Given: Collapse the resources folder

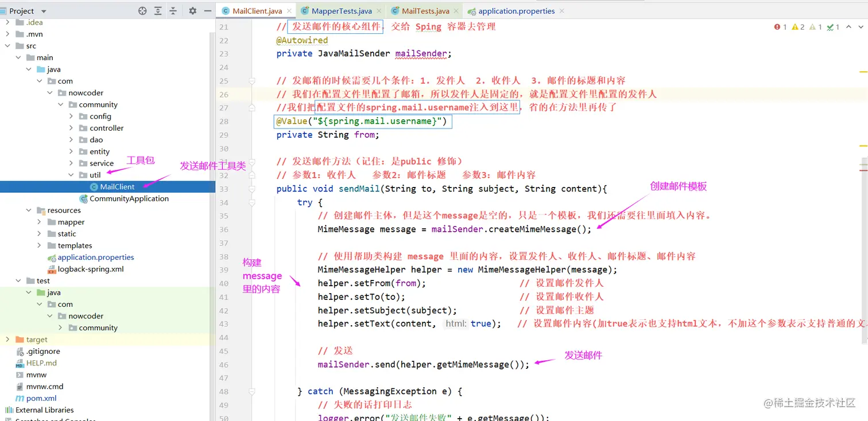Looking at the screenshot, I should tap(29, 210).
